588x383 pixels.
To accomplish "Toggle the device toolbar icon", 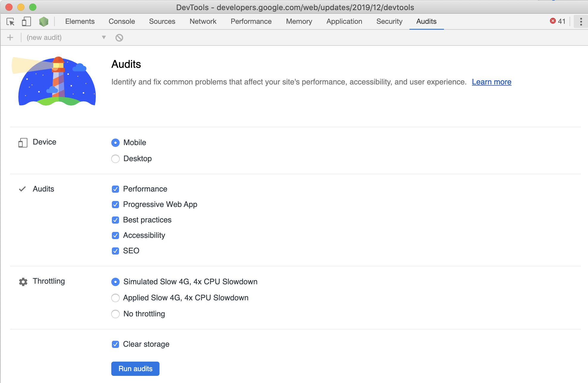I will point(26,22).
